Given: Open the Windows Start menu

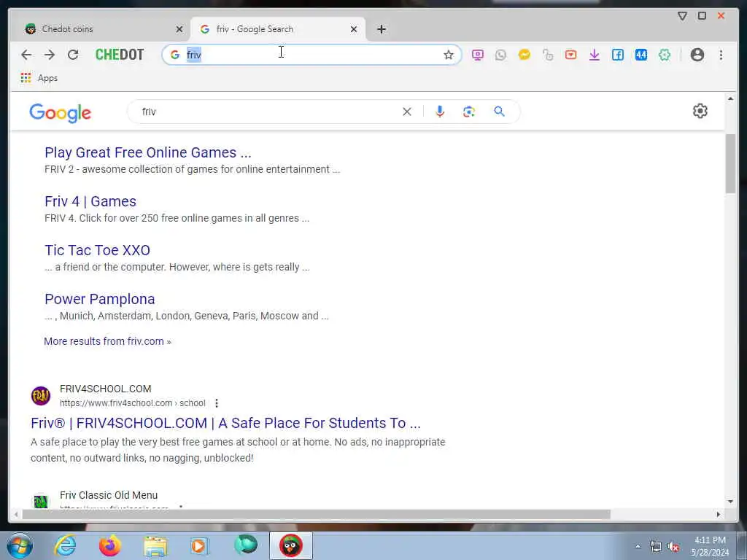Looking at the screenshot, I should coord(20,545).
